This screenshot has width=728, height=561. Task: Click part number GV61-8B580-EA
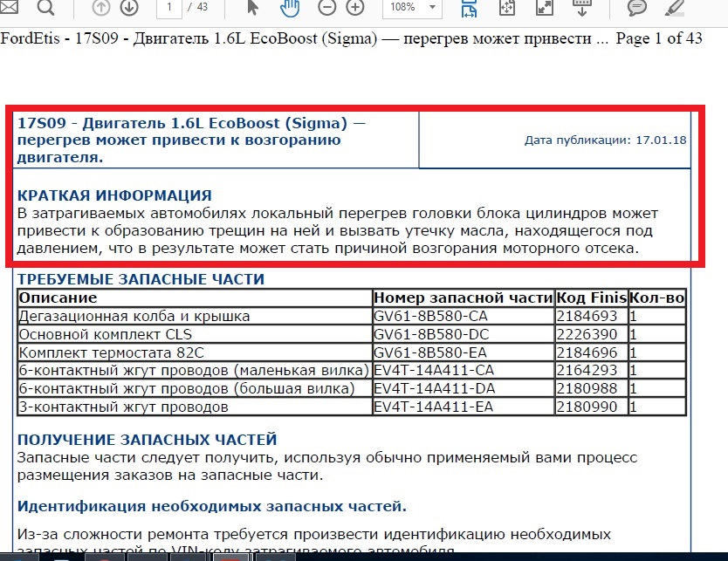pos(430,352)
